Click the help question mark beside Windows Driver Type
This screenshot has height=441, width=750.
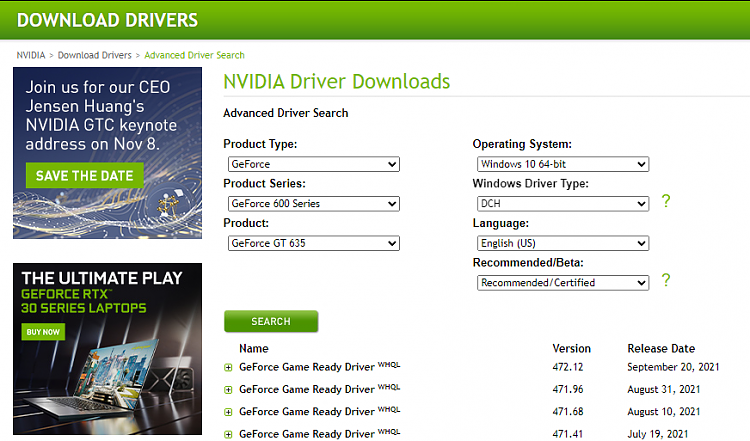666,201
